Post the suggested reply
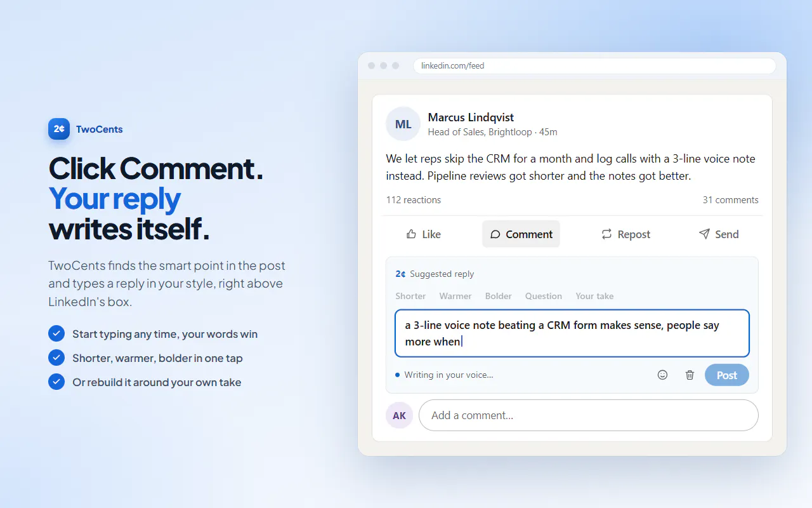The height and width of the screenshot is (508, 812). point(726,375)
